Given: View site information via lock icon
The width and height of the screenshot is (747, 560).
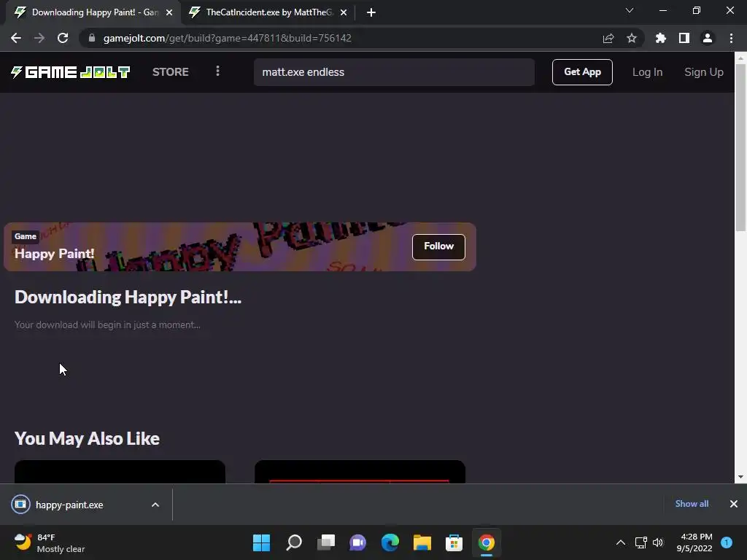Looking at the screenshot, I should tap(91, 38).
